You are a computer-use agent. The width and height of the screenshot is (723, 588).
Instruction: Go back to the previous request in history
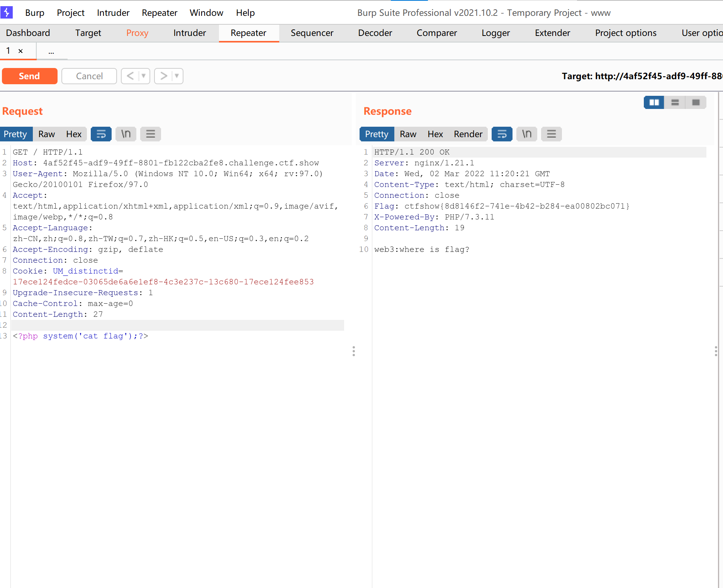tap(130, 76)
